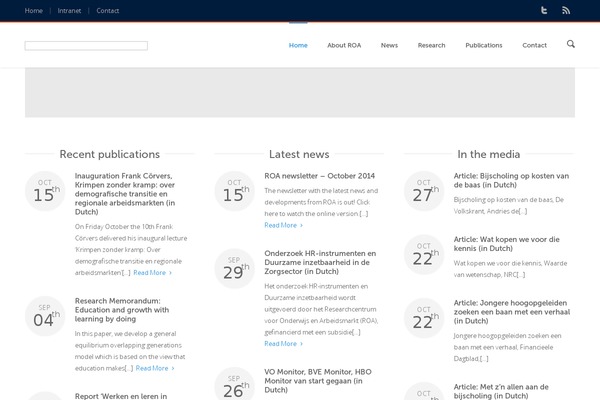Click the logo placeholder box in header

tap(86, 46)
